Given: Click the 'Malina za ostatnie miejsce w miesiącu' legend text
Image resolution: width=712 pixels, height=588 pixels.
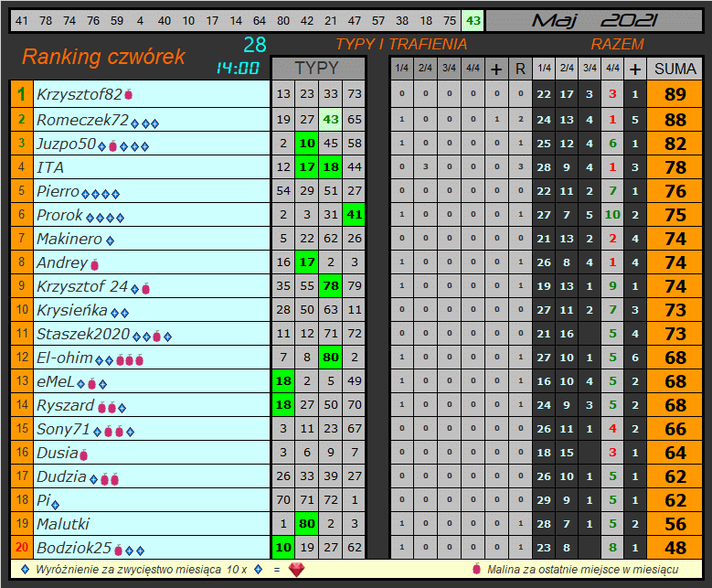Looking at the screenshot, I should click(x=582, y=570).
